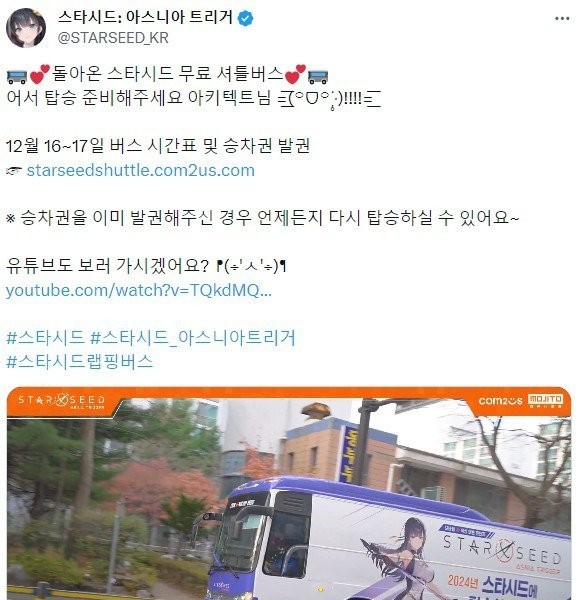Viewport: 579px width, 600px height.
Task: Click the STAR SEED logo in the image banner
Action: (62, 401)
